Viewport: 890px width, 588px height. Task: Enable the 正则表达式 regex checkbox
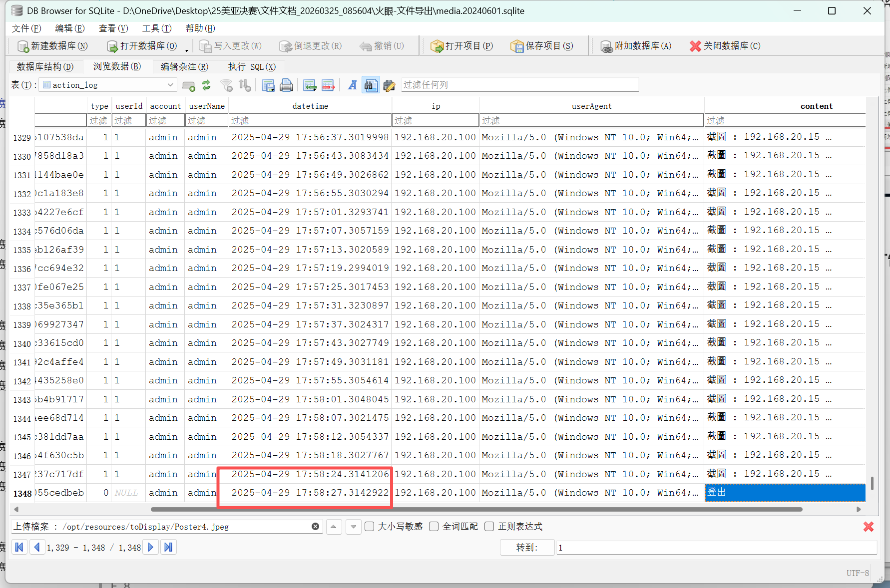coord(489,527)
